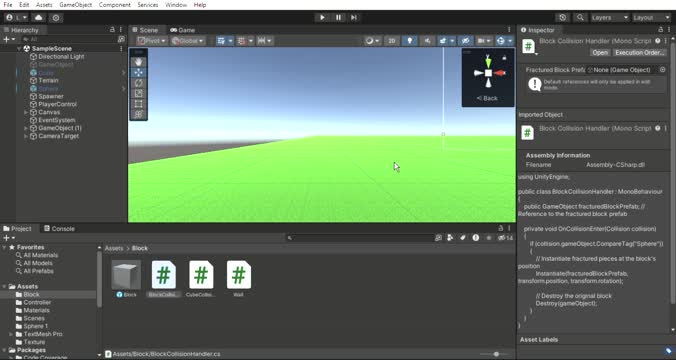Toggle grid visibility in the Scene toolbar
676x360 pixels.
(x=221, y=41)
